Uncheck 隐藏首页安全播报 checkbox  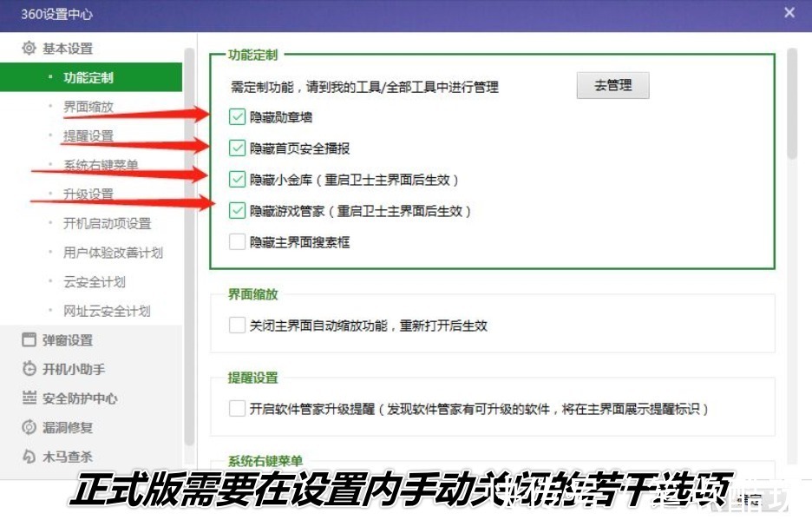[x=237, y=148]
